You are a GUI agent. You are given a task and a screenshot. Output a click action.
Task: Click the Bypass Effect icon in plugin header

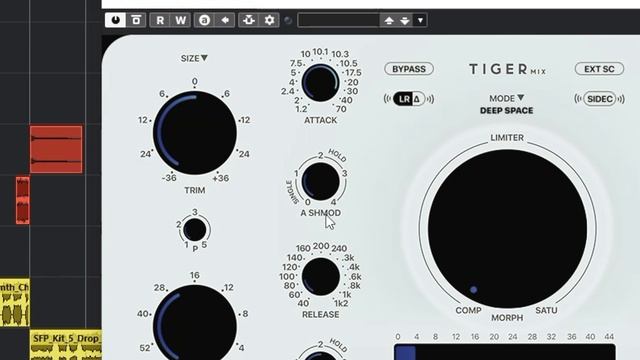[136, 20]
